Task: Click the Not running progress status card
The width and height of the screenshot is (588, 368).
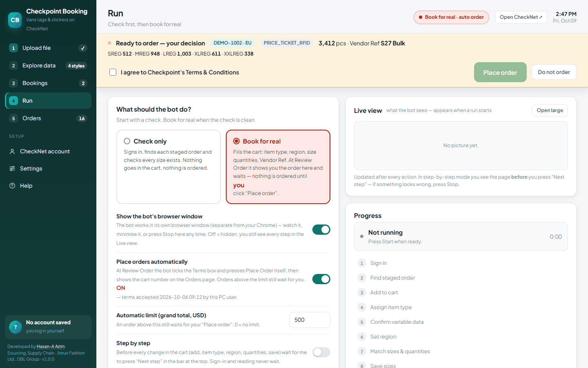Action: pyautogui.click(x=461, y=237)
